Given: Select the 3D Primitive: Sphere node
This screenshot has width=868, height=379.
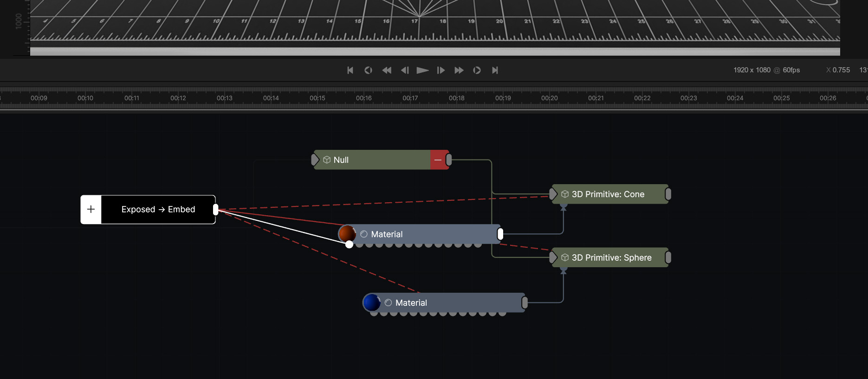Looking at the screenshot, I should [611, 257].
